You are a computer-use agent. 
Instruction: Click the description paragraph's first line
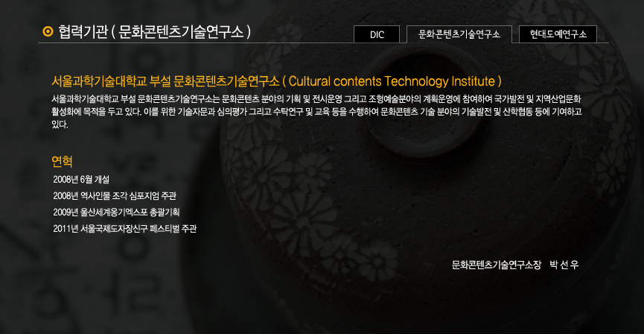coord(316,99)
